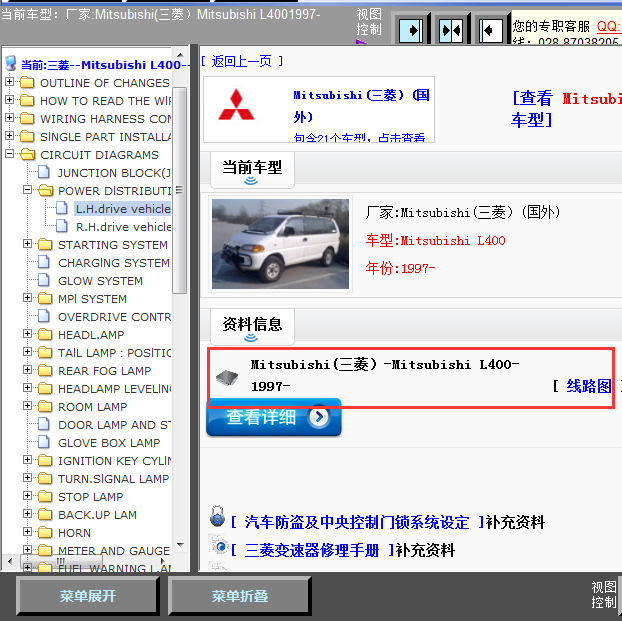This screenshot has width=622, height=621.
Task: Expand the OUTLINE OF CHANGES node
Action: [10, 81]
